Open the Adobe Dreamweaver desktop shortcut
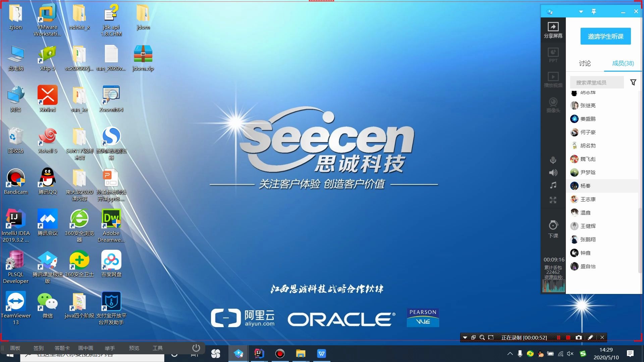The width and height of the screenshot is (644, 362). (x=111, y=226)
